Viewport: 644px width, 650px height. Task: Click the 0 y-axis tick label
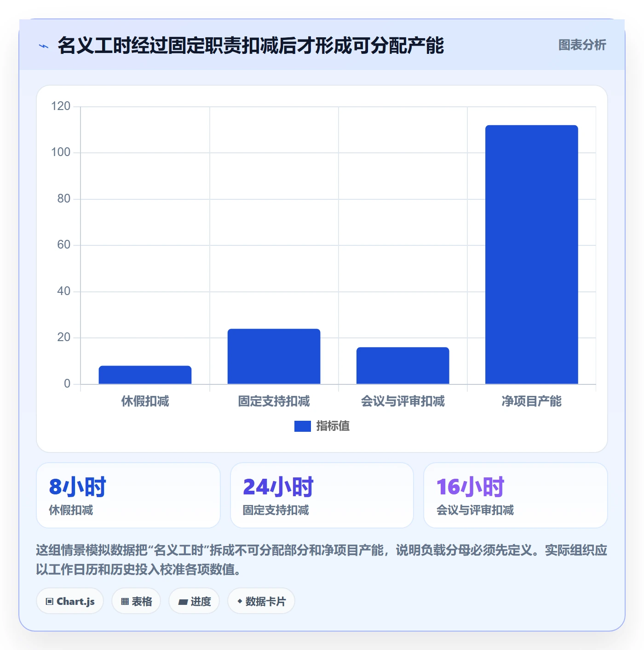67,384
